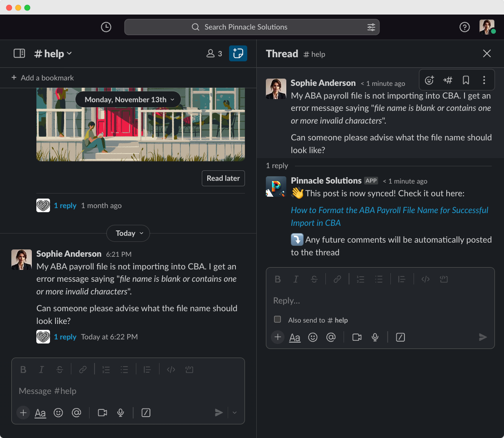Insert bulleted list in #help message editor
The height and width of the screenshot is (438, 504).
(124, 370)
